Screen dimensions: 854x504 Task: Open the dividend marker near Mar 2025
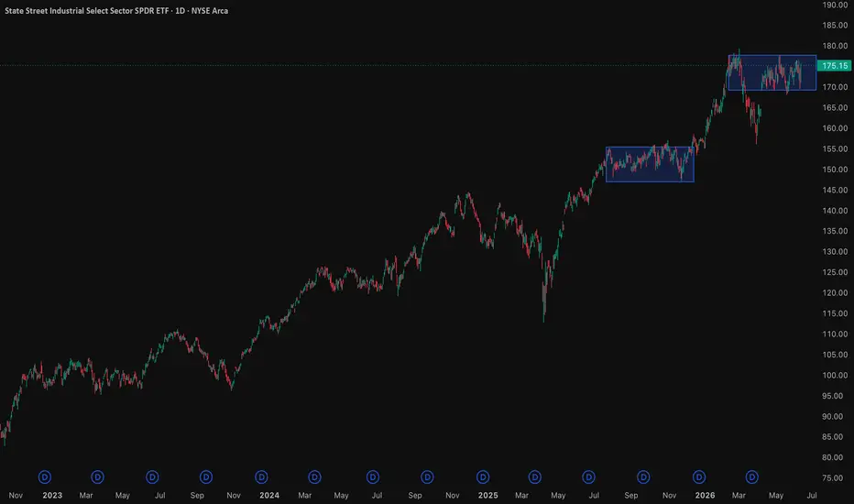pyautogui.click(x=535, y=477)
